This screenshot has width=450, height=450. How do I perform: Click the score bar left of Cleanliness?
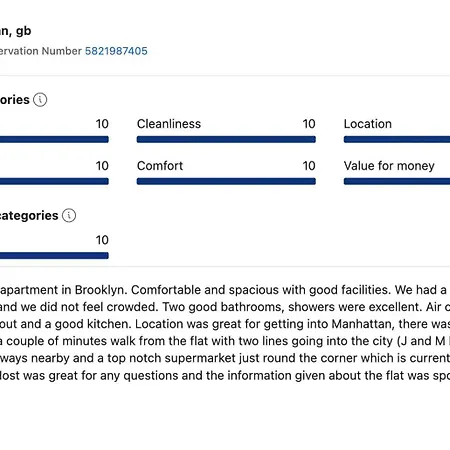pyautogui.click(x=54, y=139)
